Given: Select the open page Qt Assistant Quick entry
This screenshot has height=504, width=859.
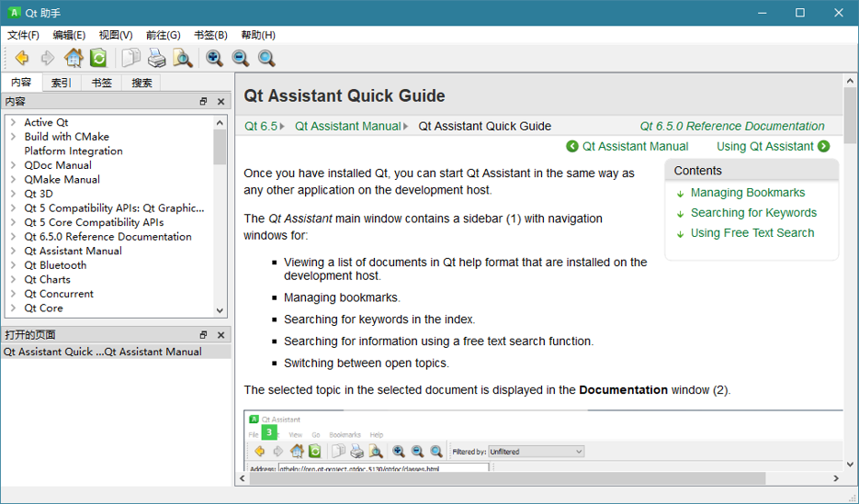Looking at the screenshot, I should click(116, 352).
